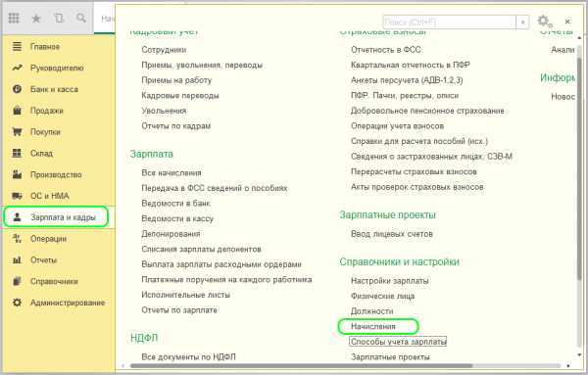Open menu settings gear icon
This screenshot has width=588, height=375.
pyautogui.click(x=544, y=22)
